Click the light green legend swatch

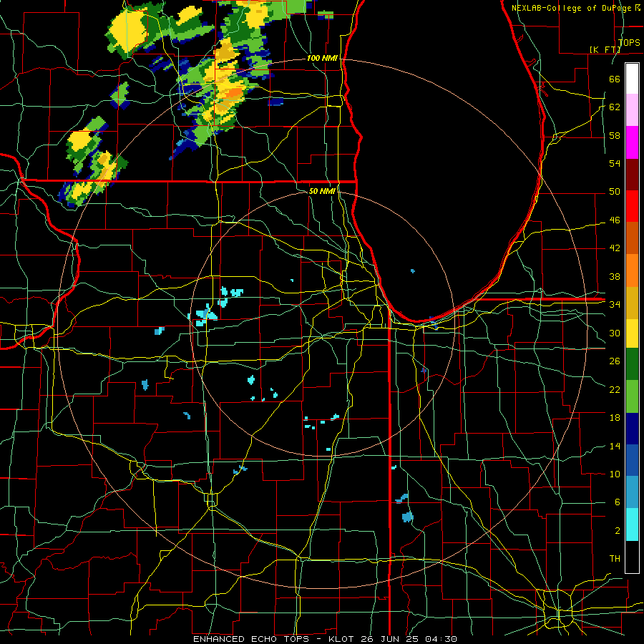[632, 396]
